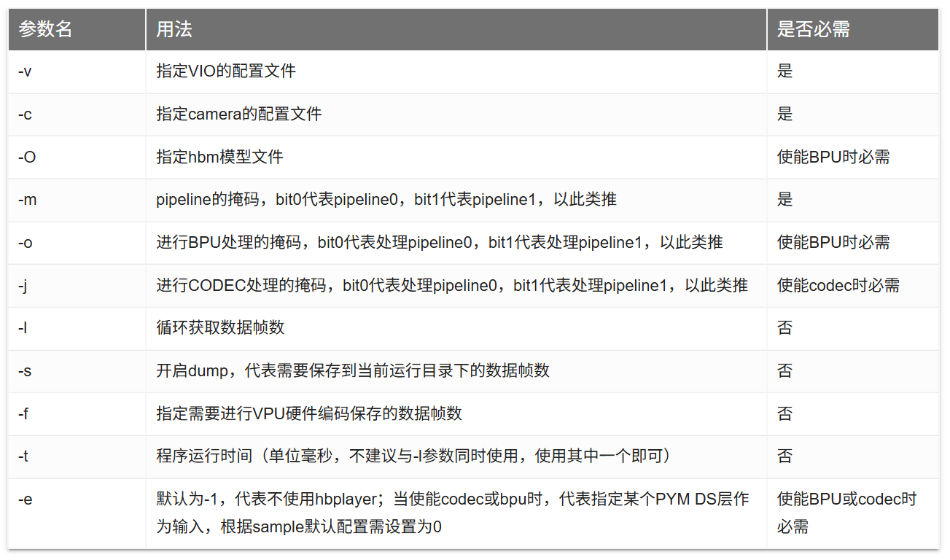
Task: Click '否' in the -t row
Action: tap(785, 456)
